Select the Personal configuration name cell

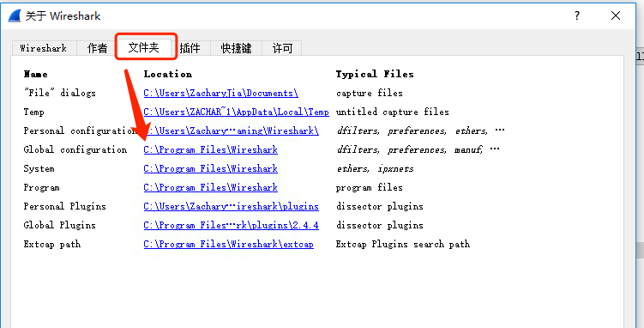point(80,131)
